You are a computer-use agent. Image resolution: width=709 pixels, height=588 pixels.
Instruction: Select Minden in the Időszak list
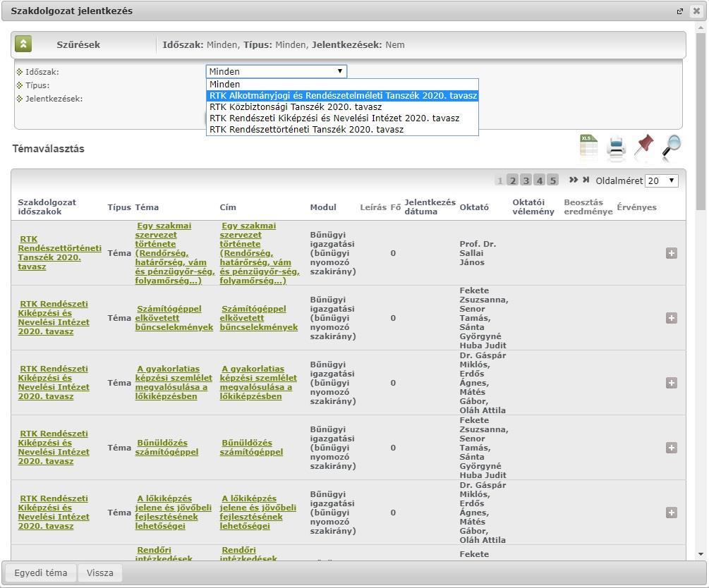point(342,85)
